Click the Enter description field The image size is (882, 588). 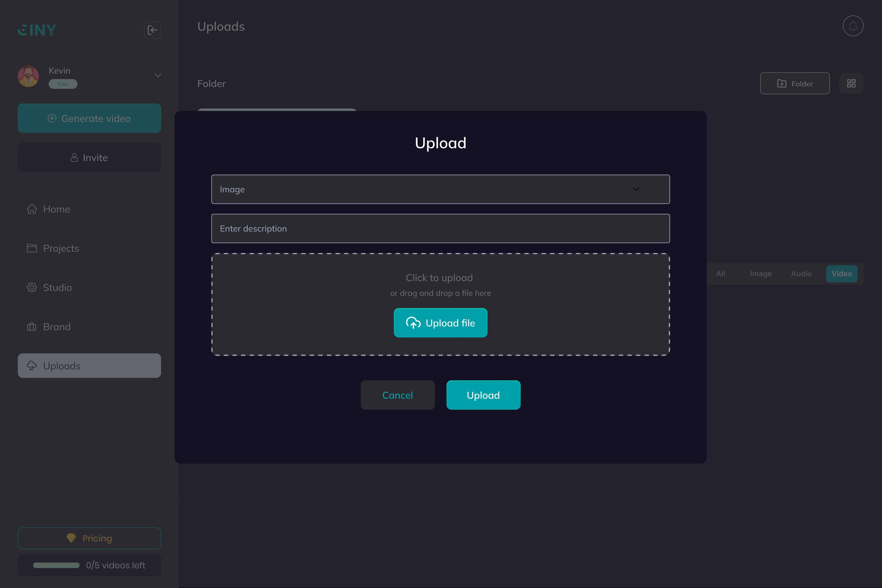pos(440,228)
